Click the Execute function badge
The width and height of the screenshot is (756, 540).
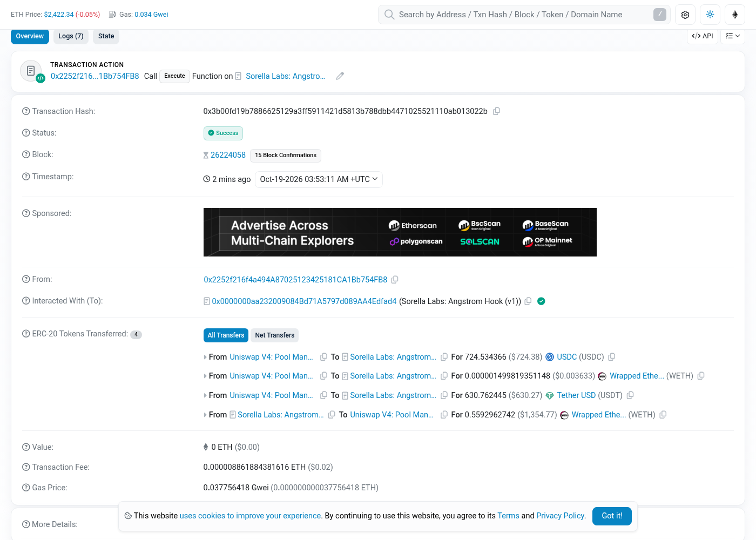(174, 76)
